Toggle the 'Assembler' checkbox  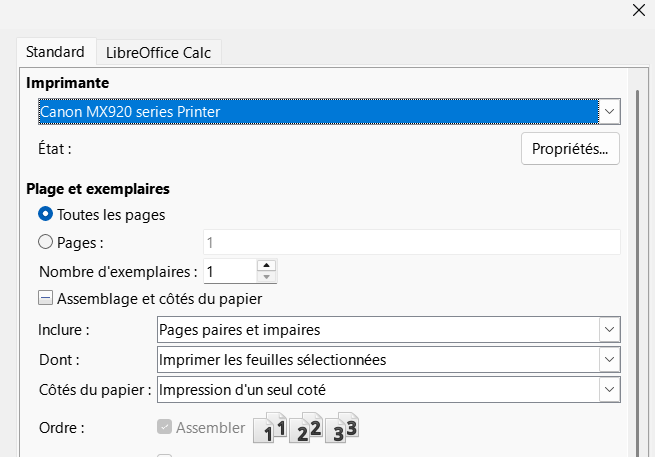tap(165, 427)
